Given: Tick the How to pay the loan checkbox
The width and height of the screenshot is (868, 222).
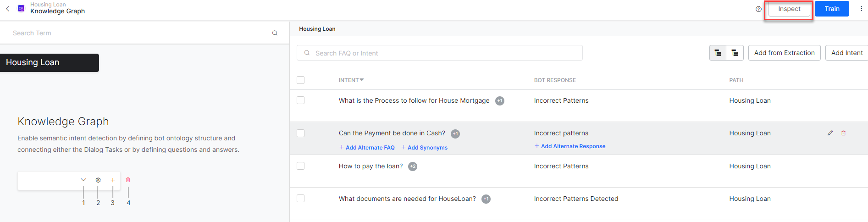Looking at the screenshot, I should 301,166.
